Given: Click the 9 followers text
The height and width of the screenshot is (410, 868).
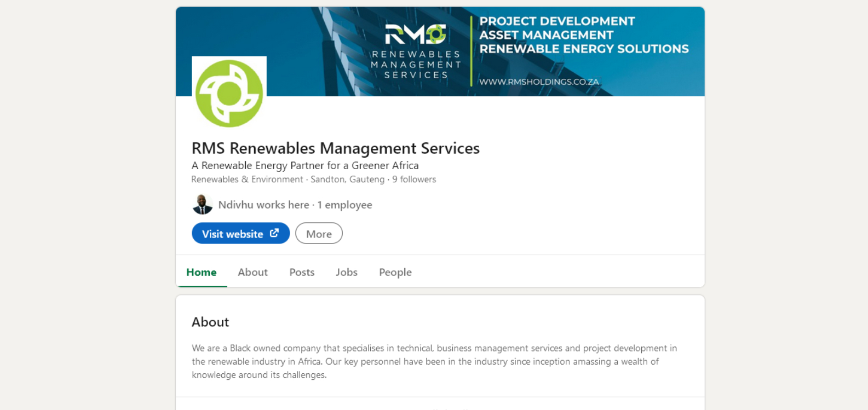Looking at the screenshot, I should (414, 180).
